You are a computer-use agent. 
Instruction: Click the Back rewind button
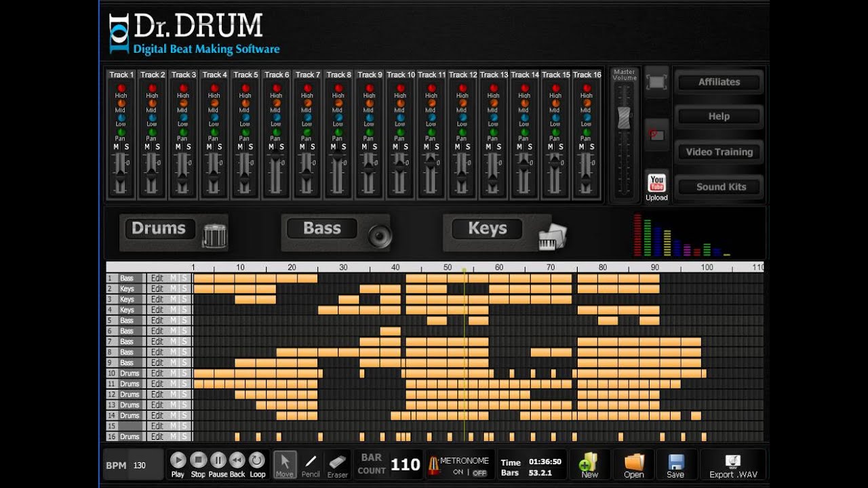click(237, 460)
